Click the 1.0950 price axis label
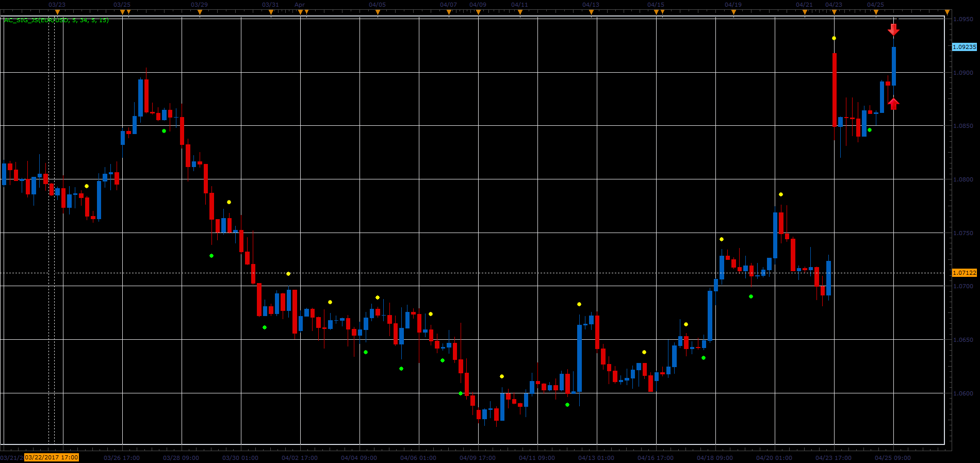This screenshot has height=463, width=980. point(963,19)
